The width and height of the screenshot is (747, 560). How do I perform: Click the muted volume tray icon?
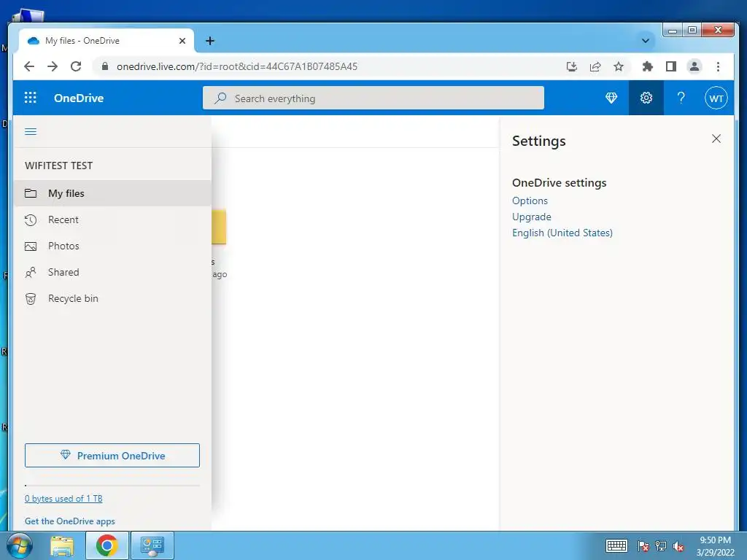(678, 546)
